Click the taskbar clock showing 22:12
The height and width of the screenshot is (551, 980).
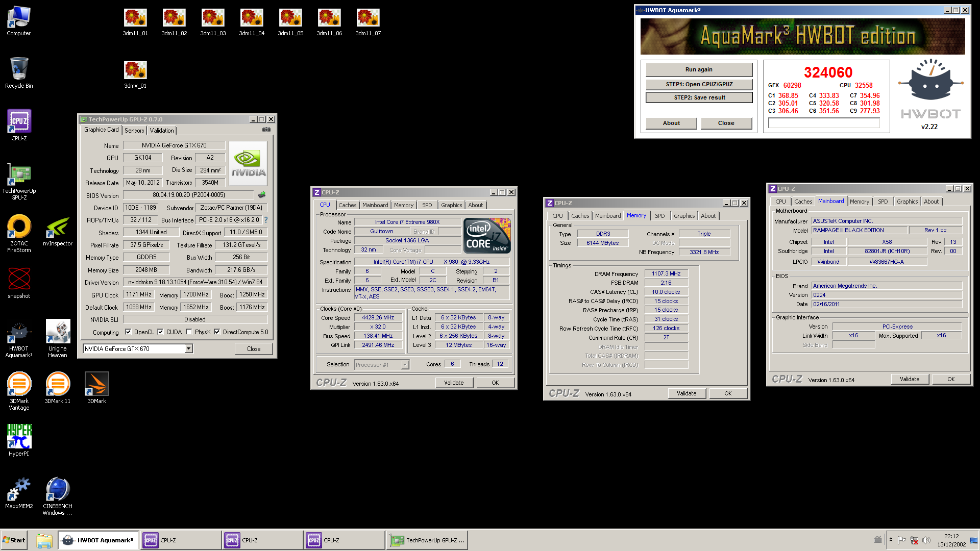click(x=951, y=540)
